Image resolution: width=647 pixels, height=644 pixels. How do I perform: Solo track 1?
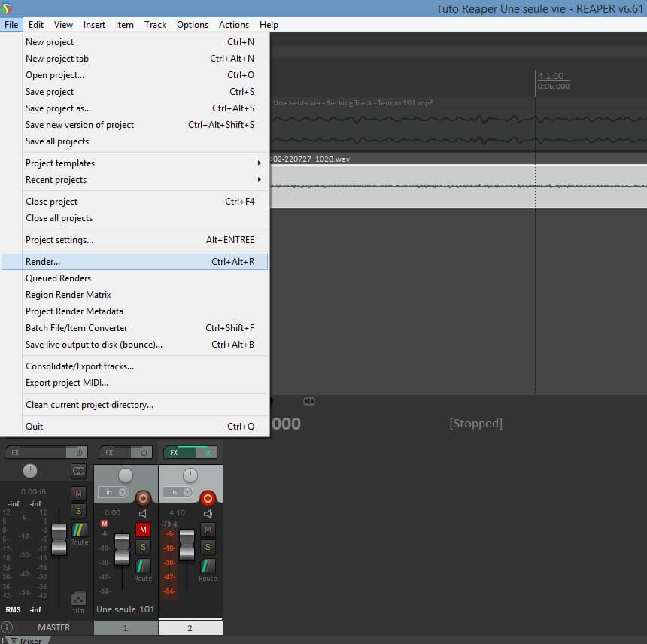143,547
